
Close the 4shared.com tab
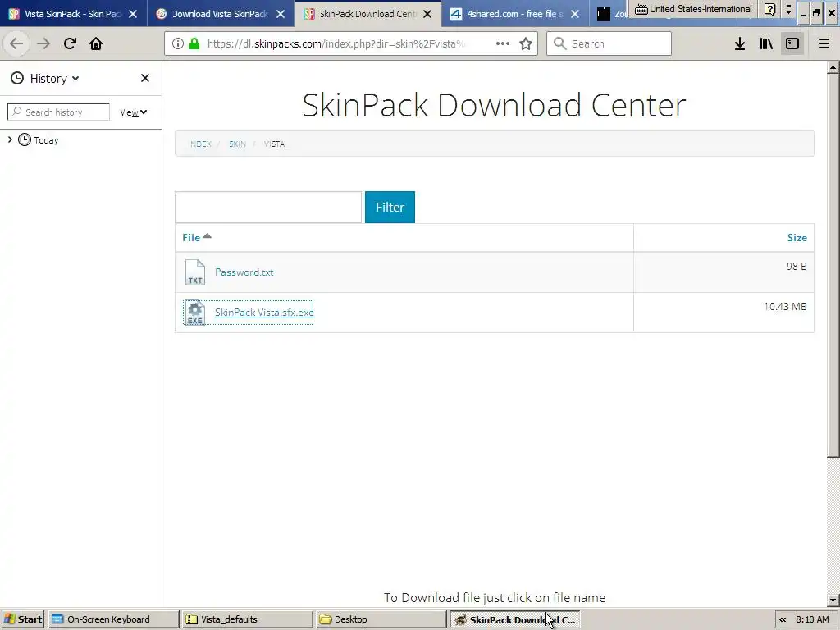(x=575, y=14)
